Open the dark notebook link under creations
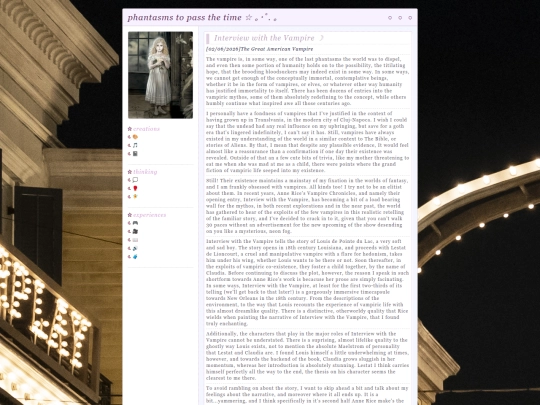540x405 pixels. point(135,154)
